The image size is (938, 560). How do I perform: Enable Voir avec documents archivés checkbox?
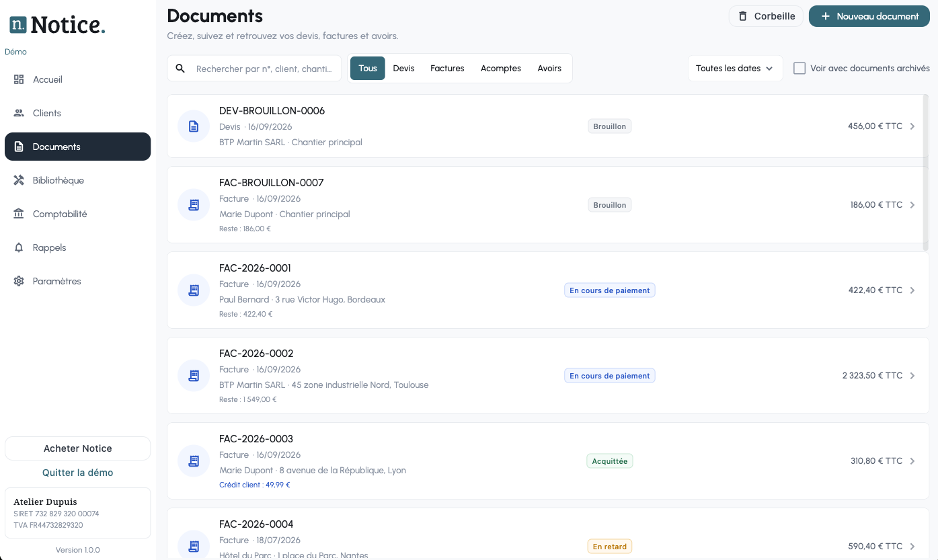799,69
